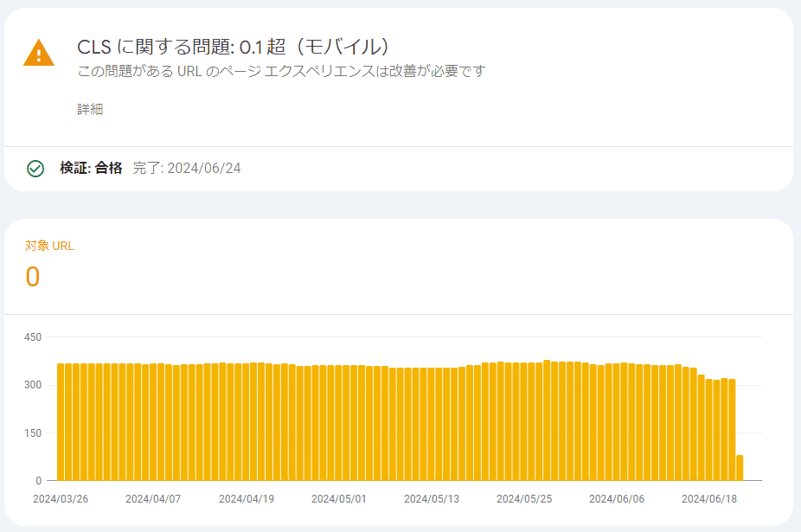The image size is (801, 532).
Task: Click the 2024/05/13 date axis label
Action: [432, 499]
